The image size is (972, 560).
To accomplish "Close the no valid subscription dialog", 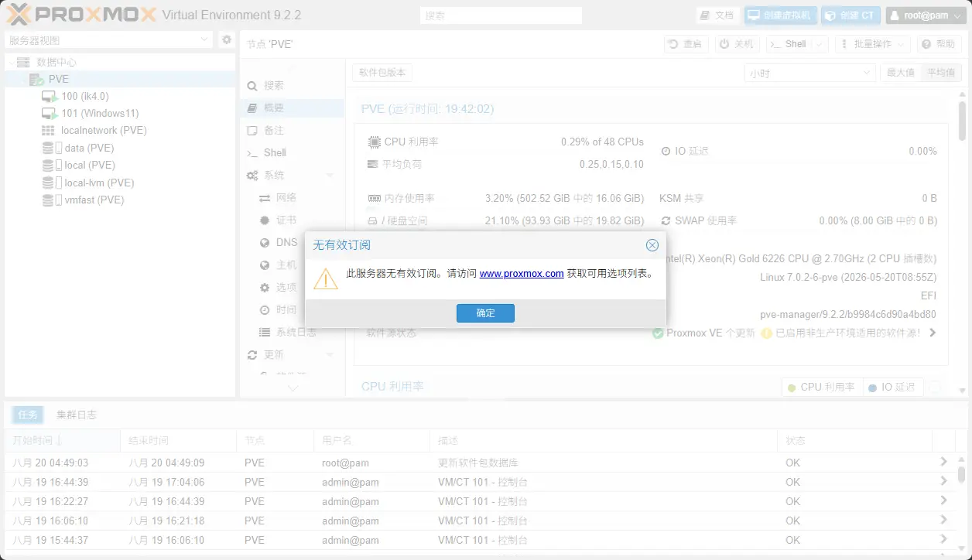I will 652,245.
